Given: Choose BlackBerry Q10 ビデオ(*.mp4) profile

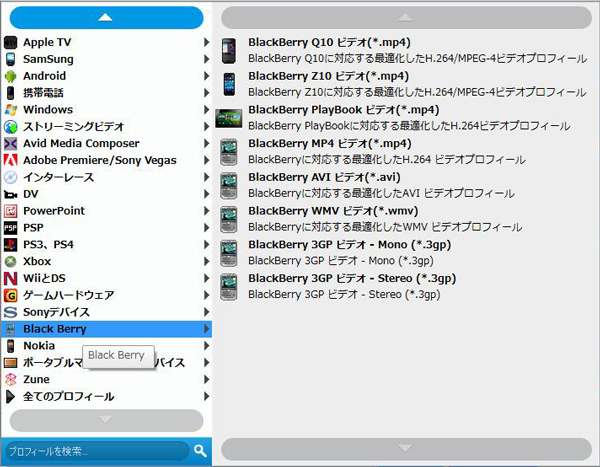Looking at the screenshot, I should point(328,42).
